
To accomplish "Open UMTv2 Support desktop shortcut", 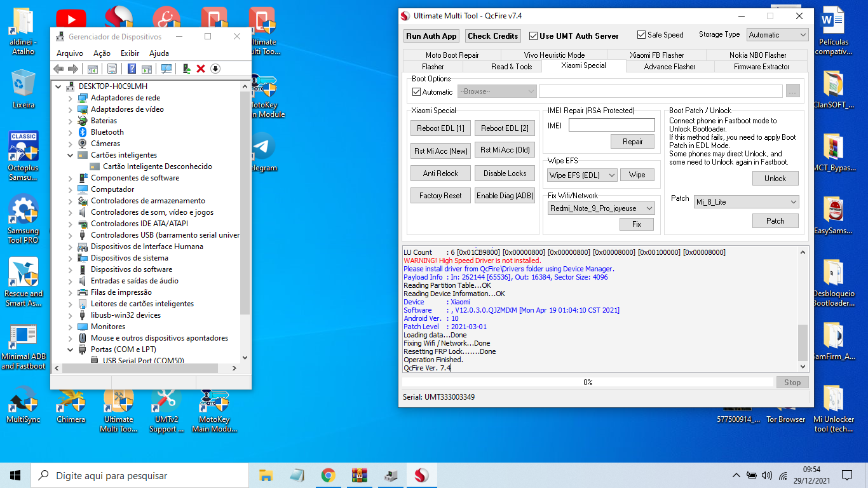I will pyautogui.click(x=166, y=411).
